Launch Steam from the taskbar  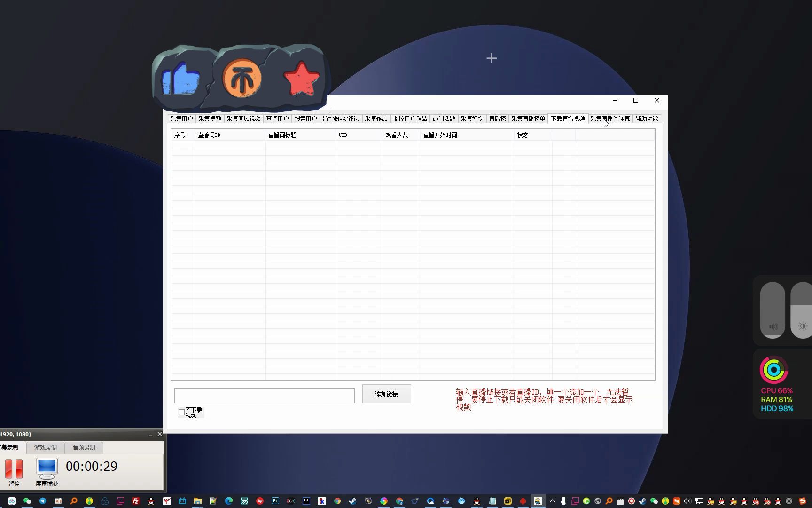(x=353, y=501)
